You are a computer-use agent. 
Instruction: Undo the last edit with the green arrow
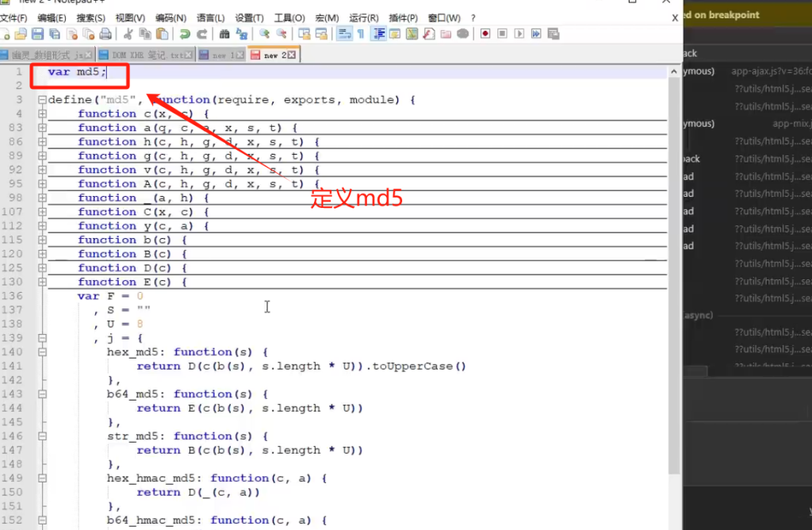point(184,34)
